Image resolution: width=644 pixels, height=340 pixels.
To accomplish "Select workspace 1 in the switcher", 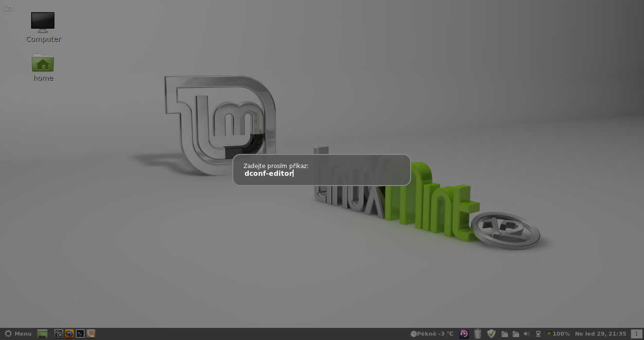I will (636, 334).
